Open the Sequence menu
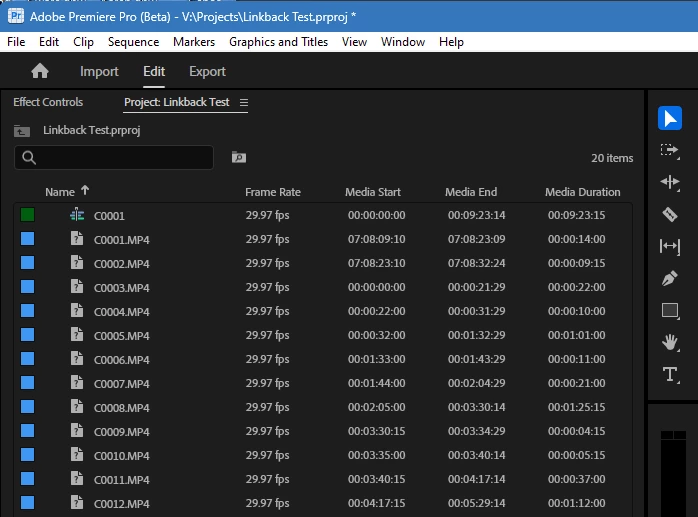The width and height of the screenshot is (698, 517). [134, 42]
